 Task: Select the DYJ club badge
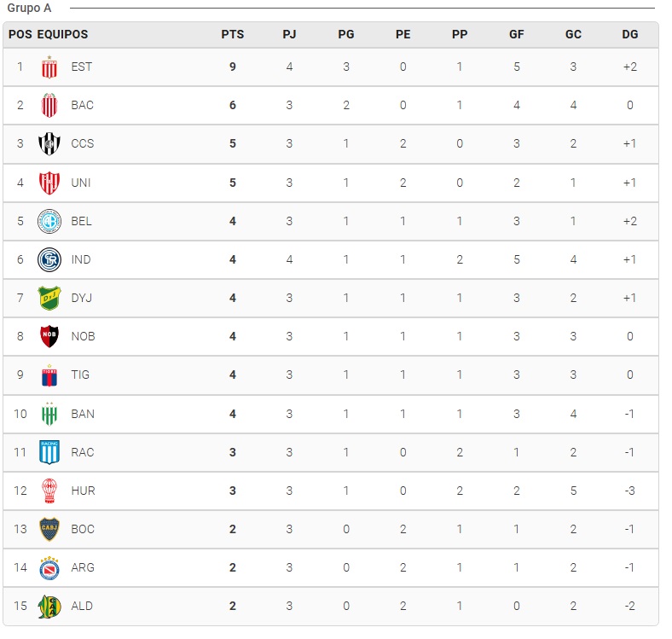point(49,299)
